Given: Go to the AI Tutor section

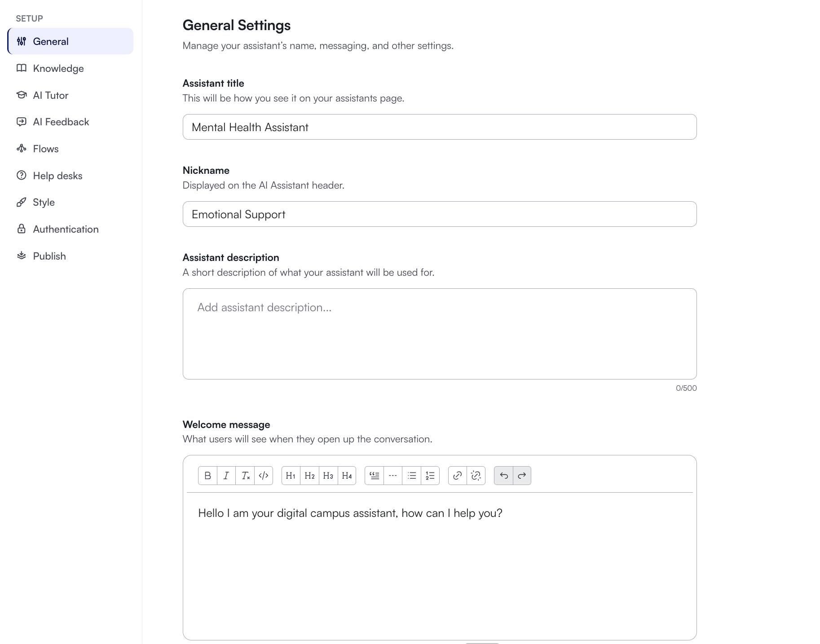Looking at the screenshot, I should 71,95.
